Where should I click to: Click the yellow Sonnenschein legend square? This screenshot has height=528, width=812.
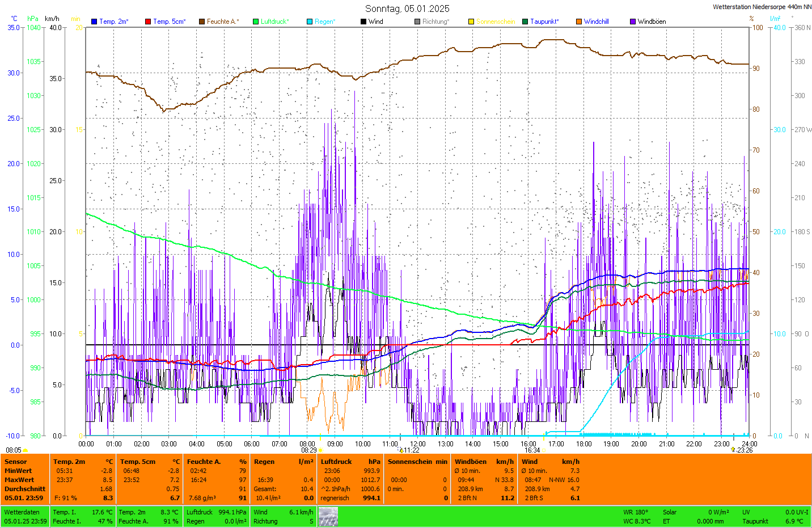pos(471,22)
